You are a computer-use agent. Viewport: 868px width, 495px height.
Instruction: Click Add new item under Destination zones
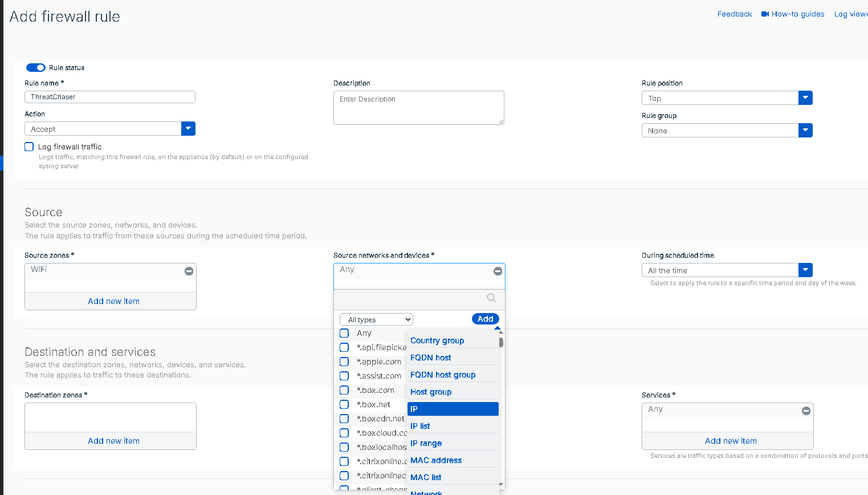tap(113, 441)
